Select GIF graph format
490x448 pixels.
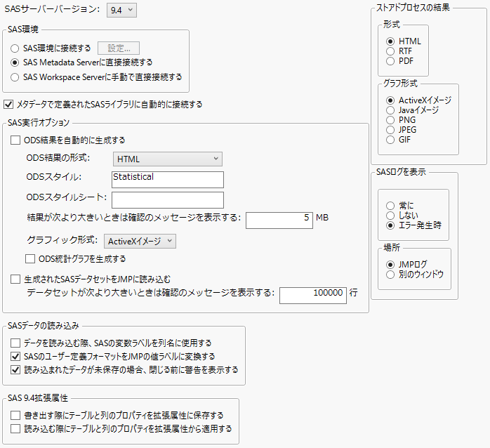(390, 140)
